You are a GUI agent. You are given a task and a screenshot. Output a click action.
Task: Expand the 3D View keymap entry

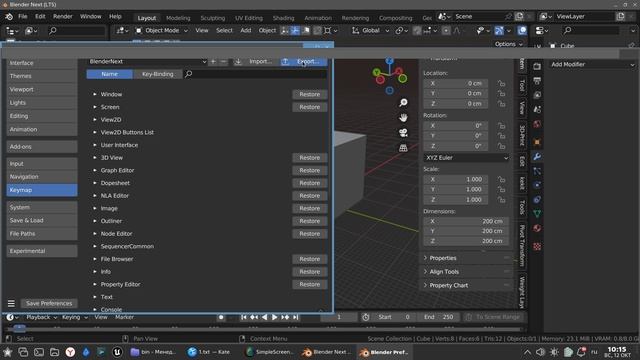(x=95, y=158)
